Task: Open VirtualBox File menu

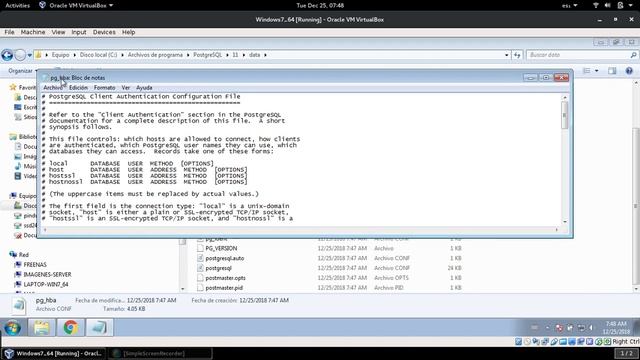Action: pos(9,32)
